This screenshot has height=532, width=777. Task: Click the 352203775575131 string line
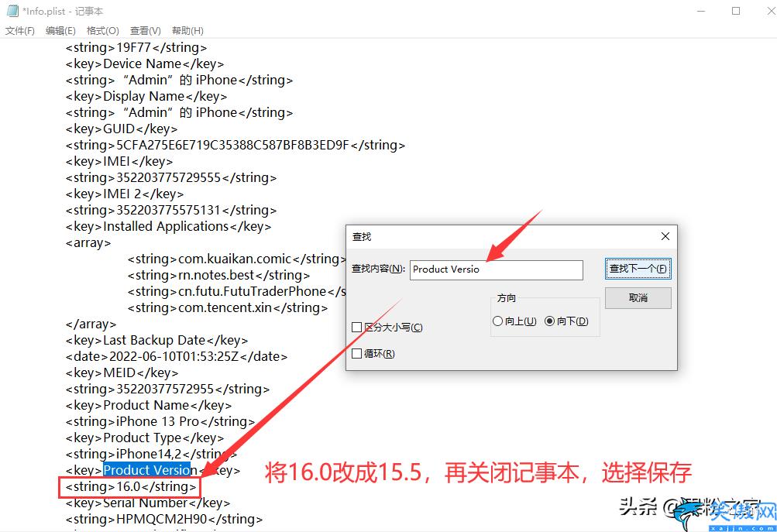(171, 210)
